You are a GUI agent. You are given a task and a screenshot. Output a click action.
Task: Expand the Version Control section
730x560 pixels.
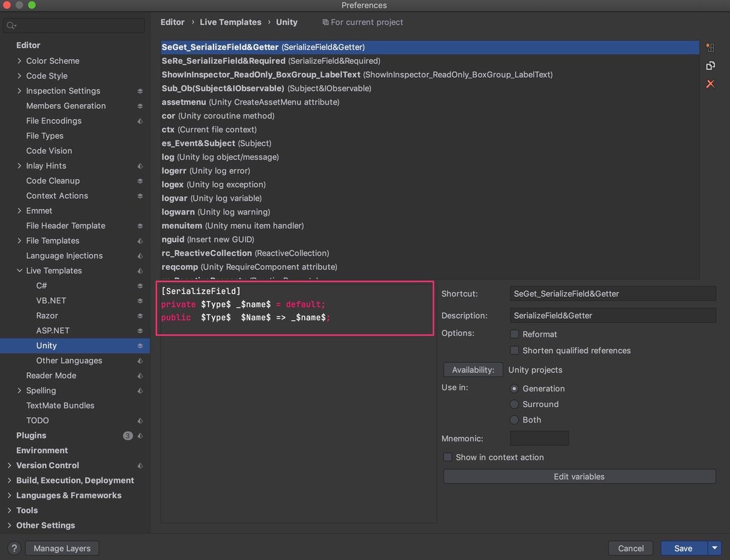click(9, 466)
